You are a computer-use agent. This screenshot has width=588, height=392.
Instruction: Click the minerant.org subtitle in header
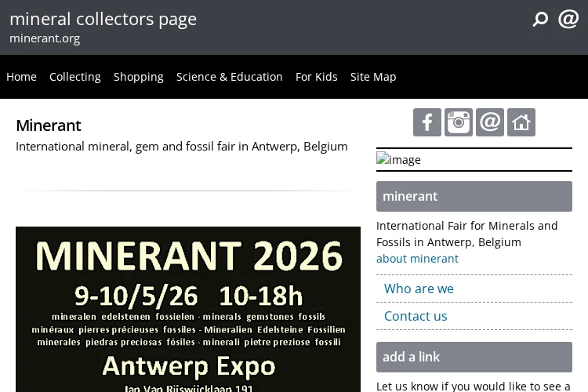[x=45, y=38]
